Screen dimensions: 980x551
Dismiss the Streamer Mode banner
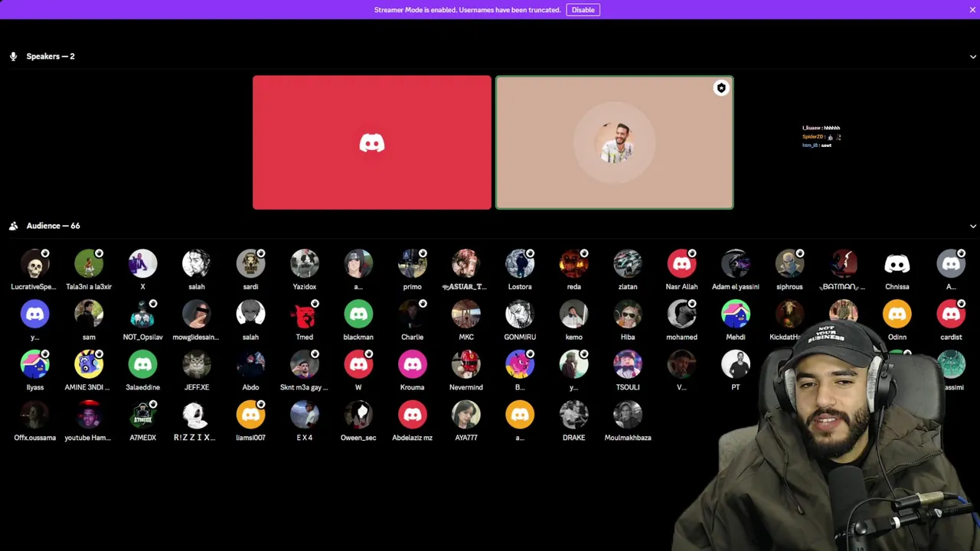coord(972,10)
